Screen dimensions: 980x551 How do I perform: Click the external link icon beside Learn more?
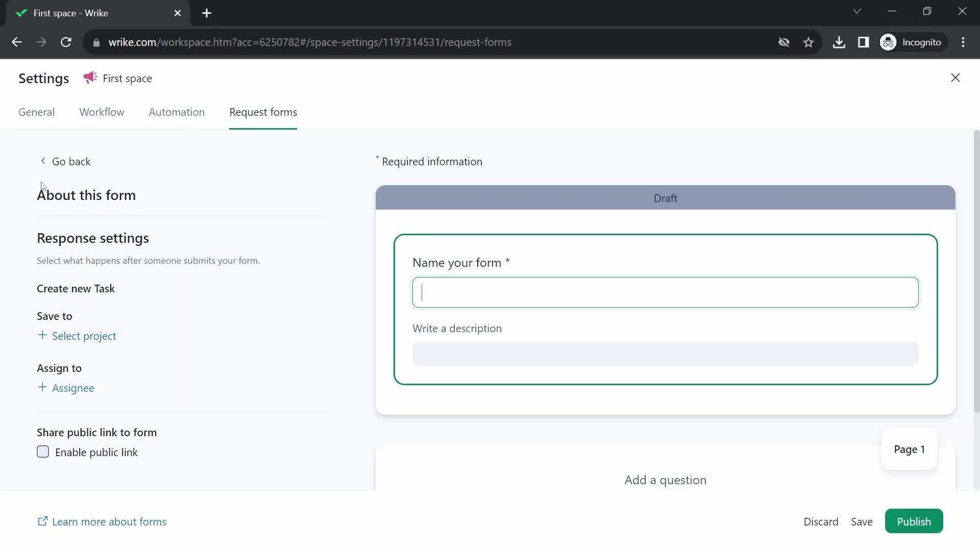43,521
